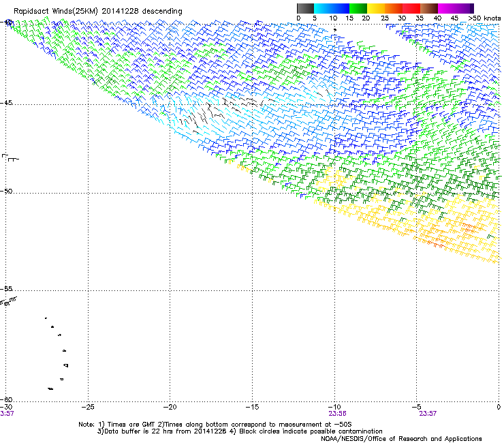
Task: Click the 'NOAA/NESDIS/Office of Research and Applications' credit
Action: pos(401,439)
